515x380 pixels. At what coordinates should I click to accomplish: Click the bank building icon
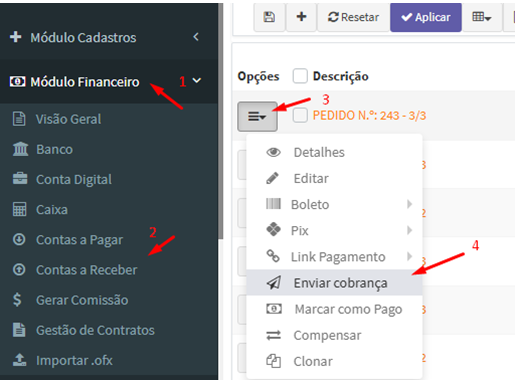(x=20, y=149)
